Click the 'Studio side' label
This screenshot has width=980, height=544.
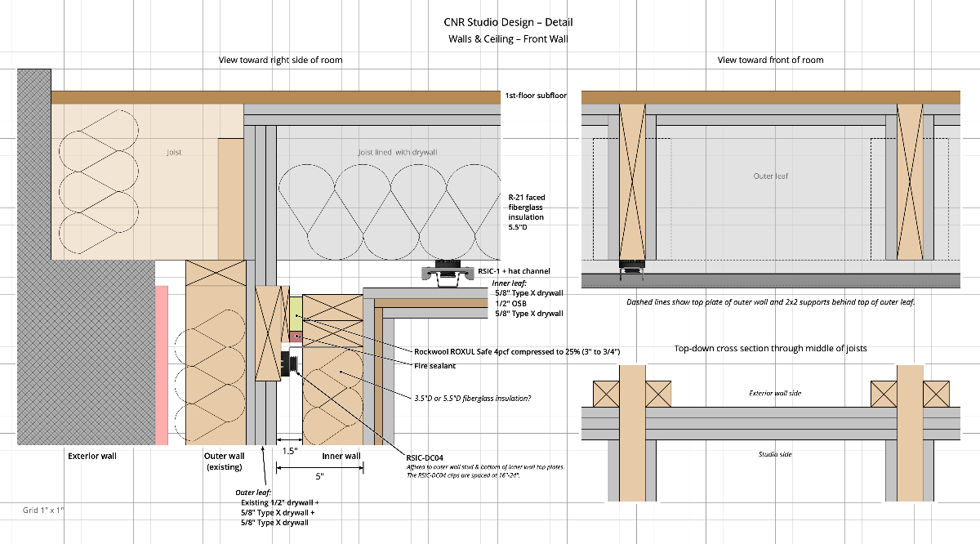[775, 454]
